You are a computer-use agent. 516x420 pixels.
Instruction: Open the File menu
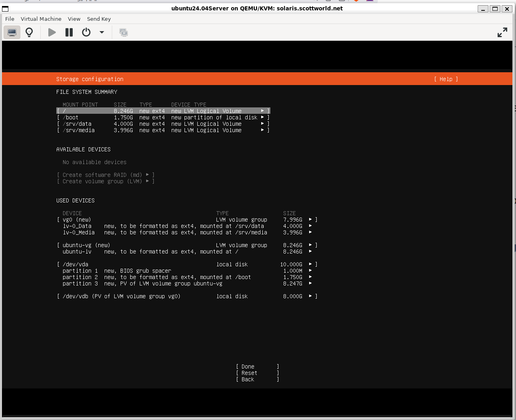click(x=10, y=19)
